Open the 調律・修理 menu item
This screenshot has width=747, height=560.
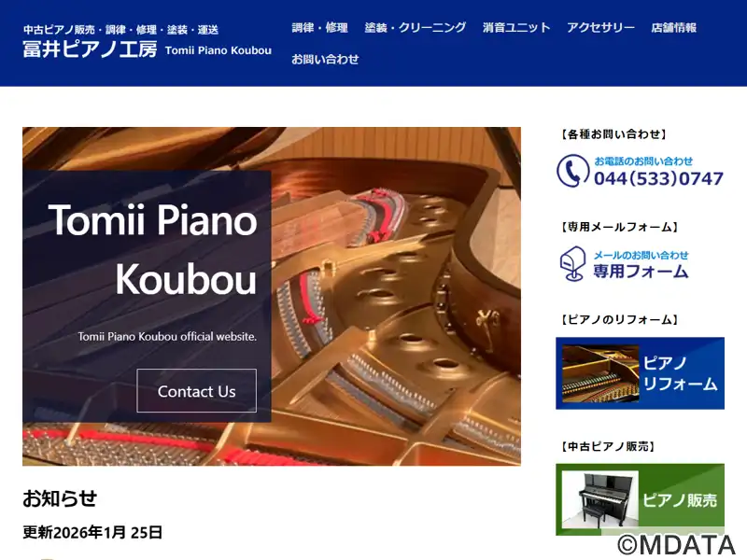[x=319, y=28]
